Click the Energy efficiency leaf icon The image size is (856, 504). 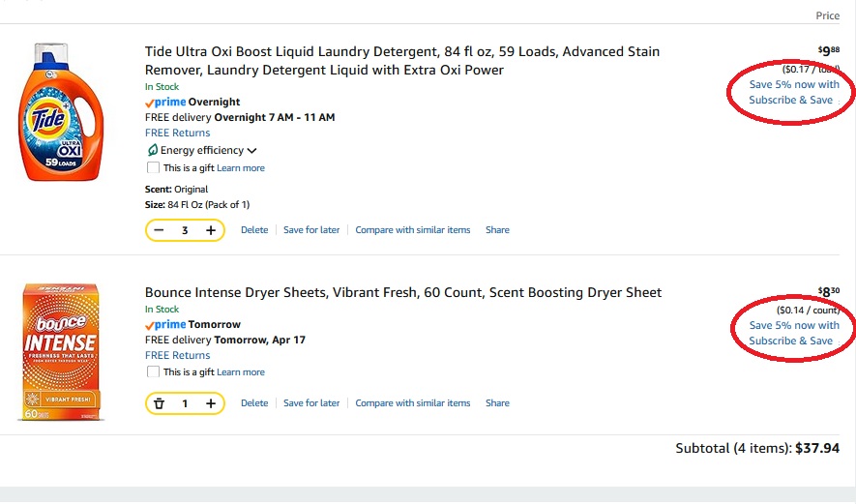click(152, 150)
